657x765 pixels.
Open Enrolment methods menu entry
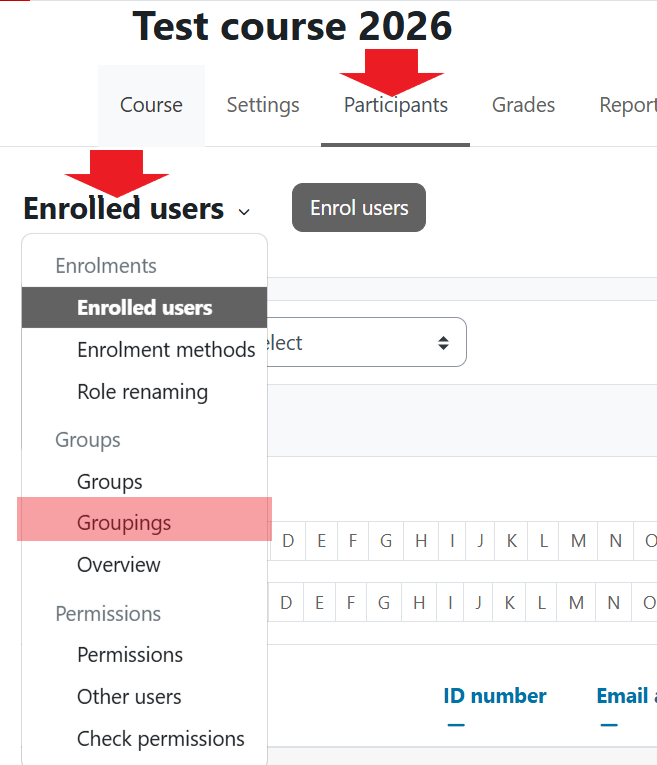point(166,350)
